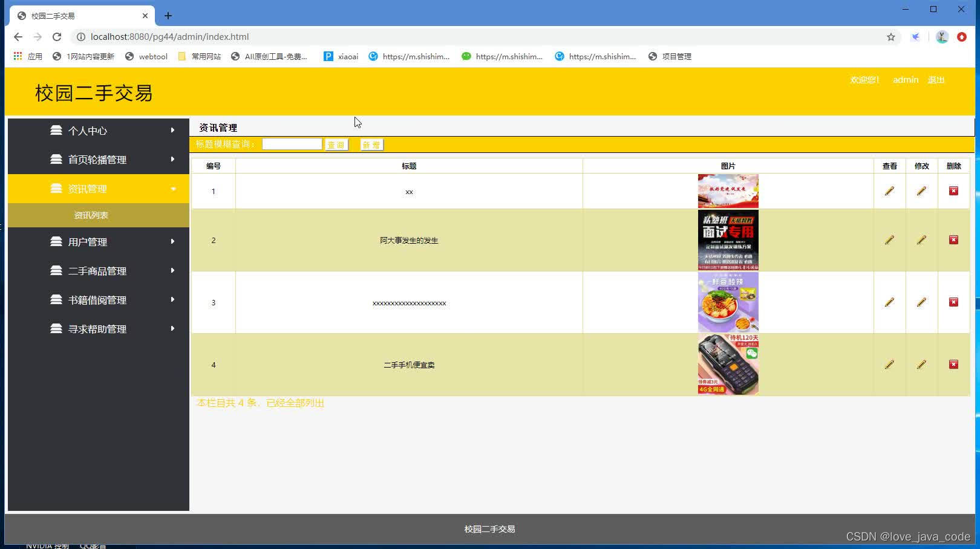The height and width of the screenshot is (549, 980).
Task: Open the 1网站内容更新 bookmark
Action: click(x=83, y=56)
